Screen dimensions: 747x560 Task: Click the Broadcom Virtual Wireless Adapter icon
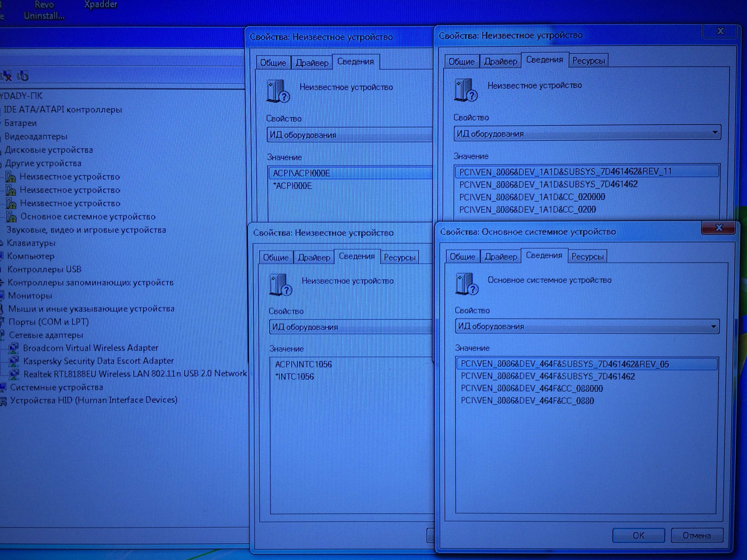coord(14,348)
